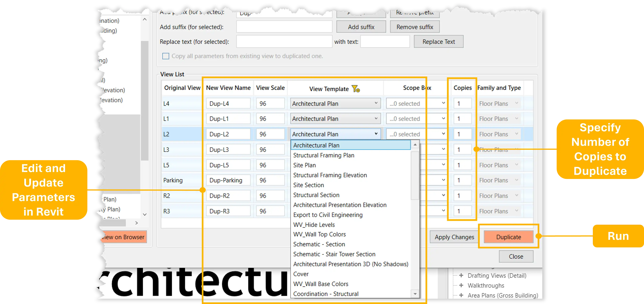Click the Remove suffix button
Image resolution: width=644 pixels, height=304 pixels.
click(x=414, y=27)
